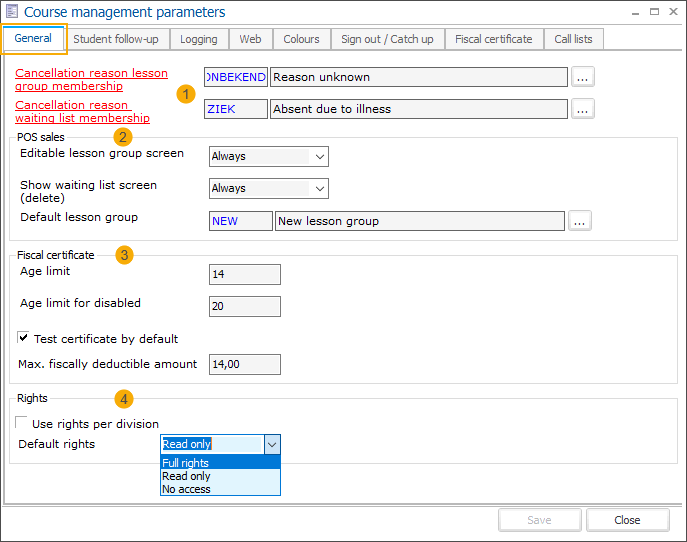Open browse dialog for default lesson group
687x542 pixels.
tap(580, 221)
